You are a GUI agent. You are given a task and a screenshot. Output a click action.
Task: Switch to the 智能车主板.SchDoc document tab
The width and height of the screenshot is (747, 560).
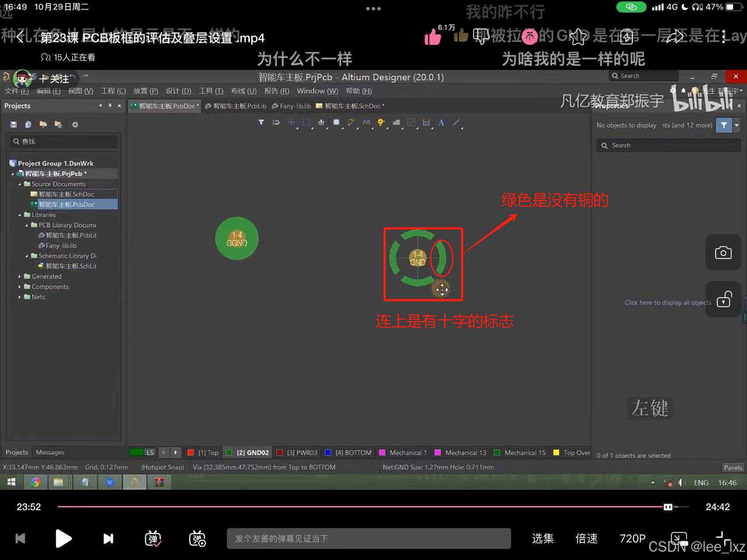(x=350, y=106)
